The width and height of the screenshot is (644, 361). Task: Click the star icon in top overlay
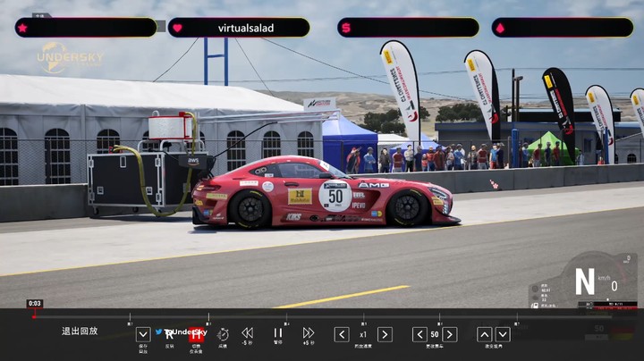tap(22, 28)
